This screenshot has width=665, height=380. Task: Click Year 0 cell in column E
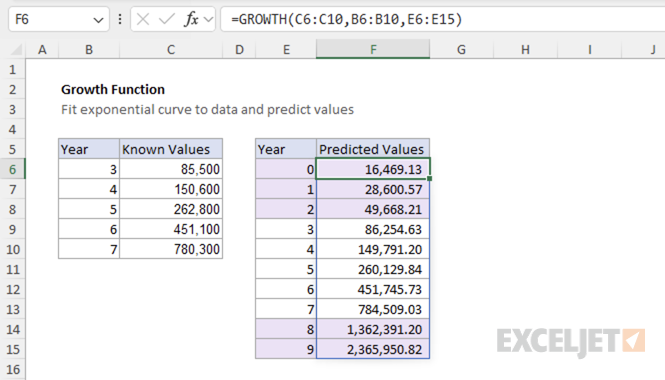pos(286,169)
